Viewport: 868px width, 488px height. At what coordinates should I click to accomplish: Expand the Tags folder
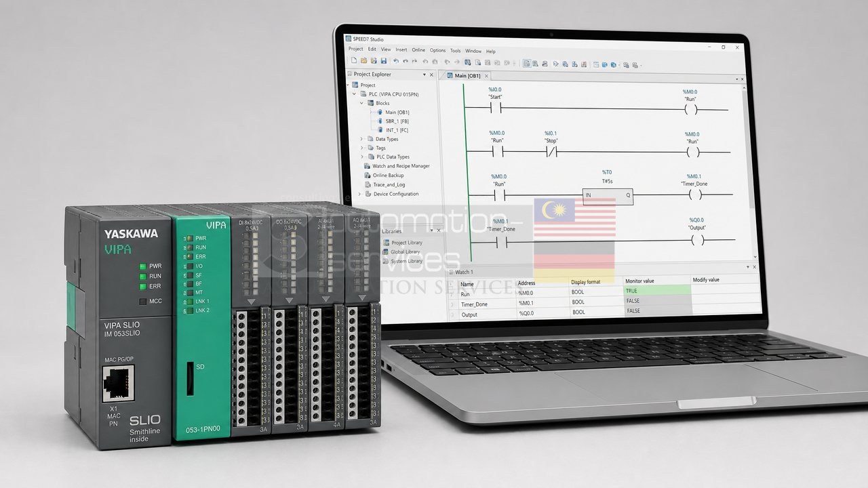click(x=362, y=148)
